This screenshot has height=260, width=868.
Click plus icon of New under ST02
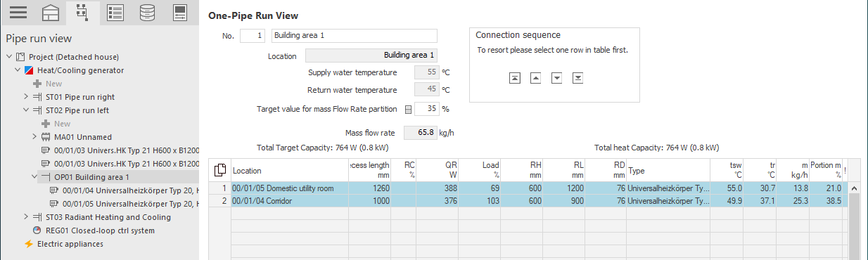point(46,124)
